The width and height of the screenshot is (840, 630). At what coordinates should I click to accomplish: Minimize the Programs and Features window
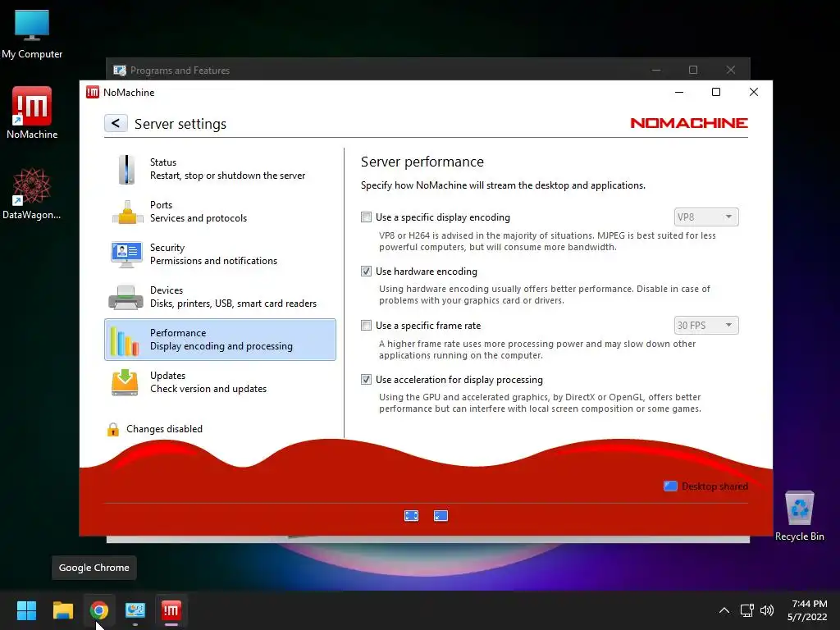[x=656, y=71]
